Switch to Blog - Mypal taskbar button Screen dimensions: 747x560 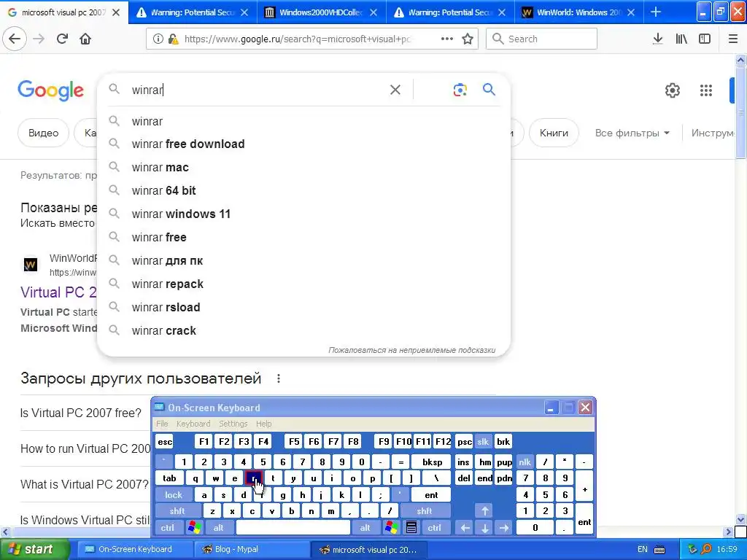pyautogui.click(x=252, y=550)
